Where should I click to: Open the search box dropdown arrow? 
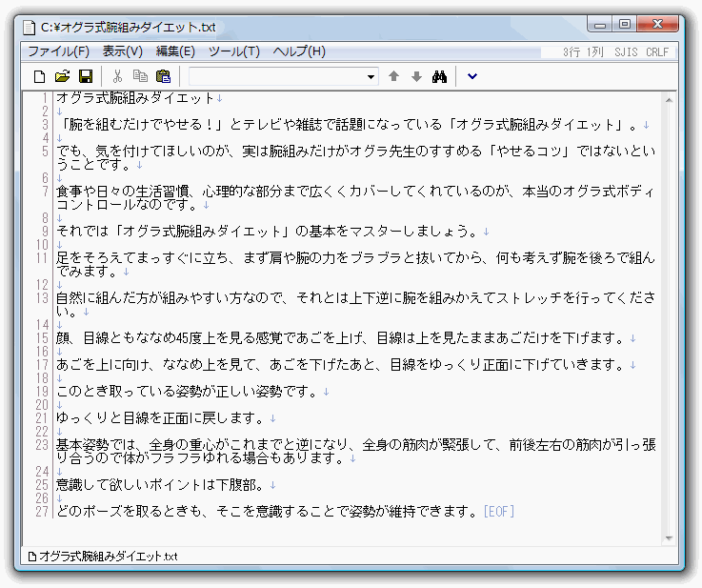click(x=371, y=77)
